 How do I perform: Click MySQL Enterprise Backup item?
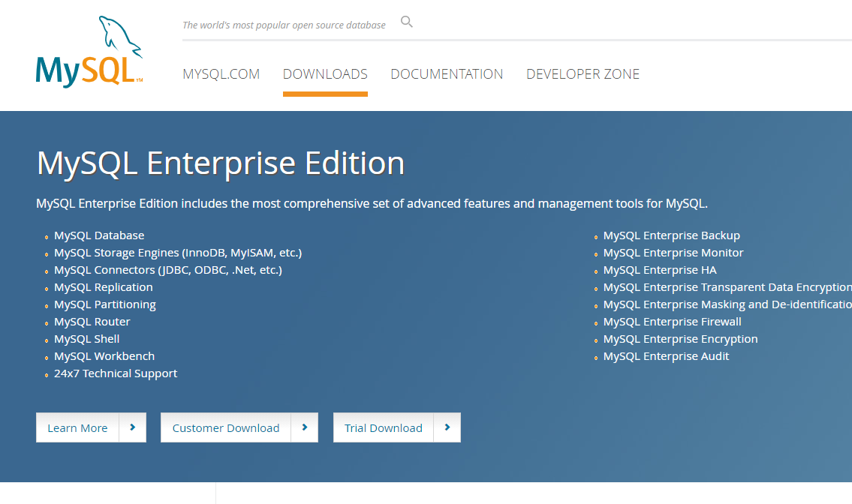[672, 235]
